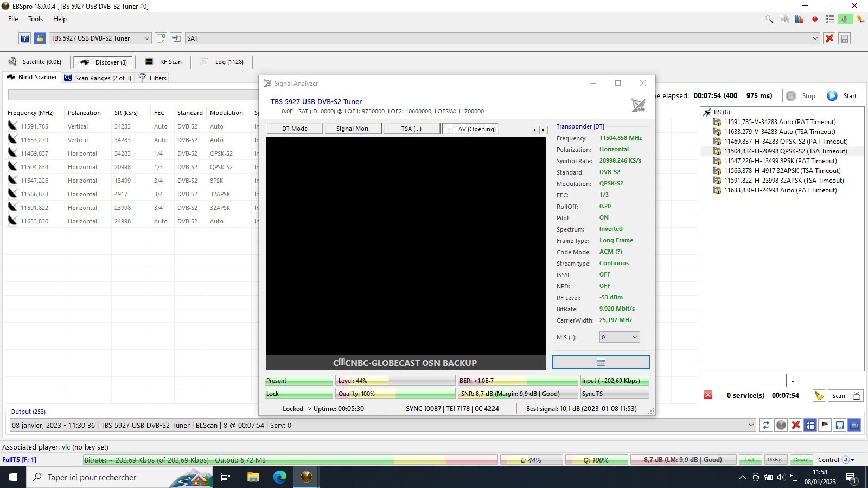Click the blue info icon beside tuner dropdown

(25, 38)
